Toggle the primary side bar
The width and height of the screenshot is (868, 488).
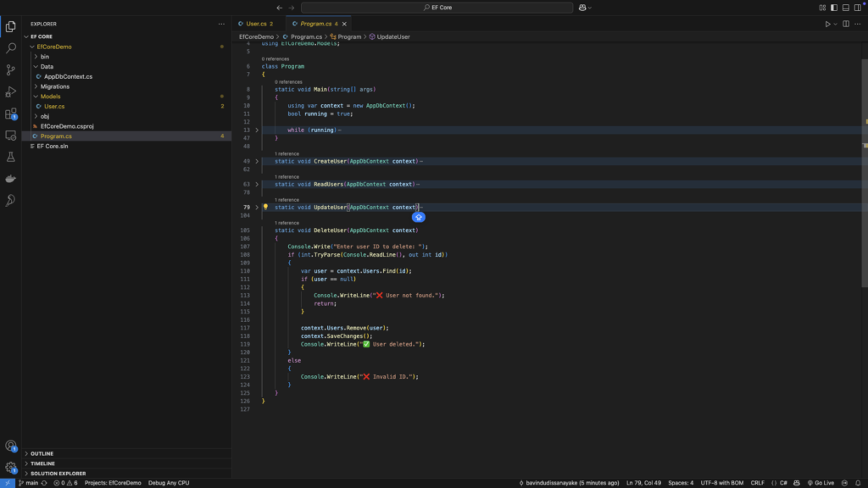834,8
